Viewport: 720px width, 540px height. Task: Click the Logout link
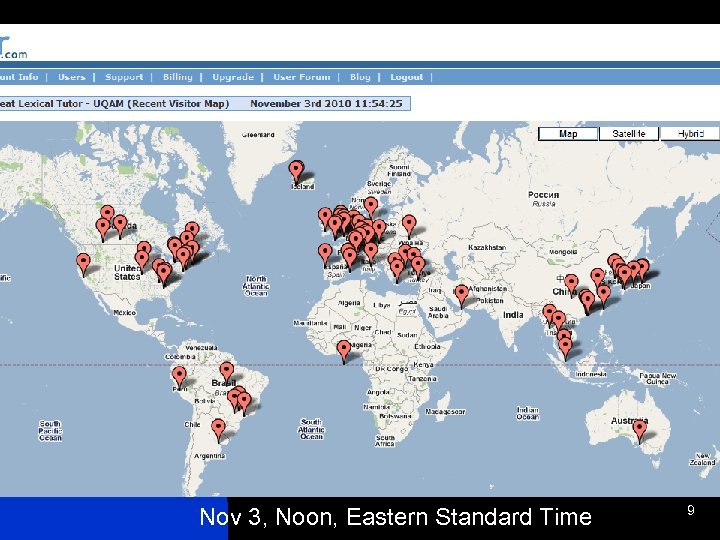pos(406,77)
